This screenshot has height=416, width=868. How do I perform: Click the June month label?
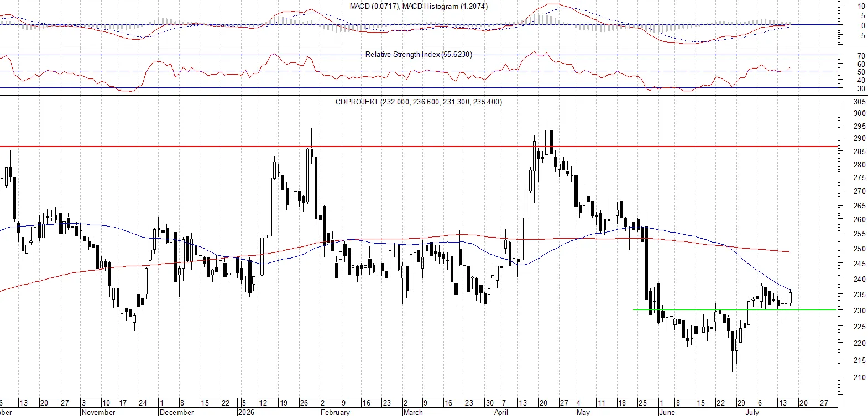tap(667, 412)
